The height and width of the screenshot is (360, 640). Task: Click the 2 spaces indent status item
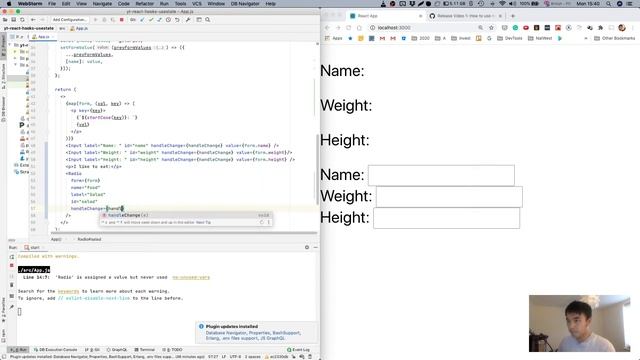tap(252, 357)
